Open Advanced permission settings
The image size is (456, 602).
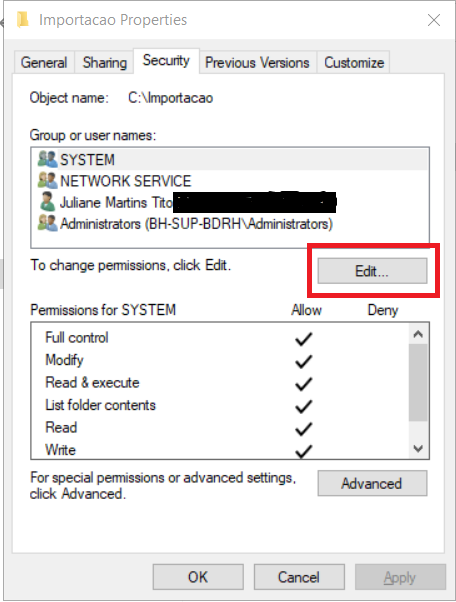click(372, 483)
